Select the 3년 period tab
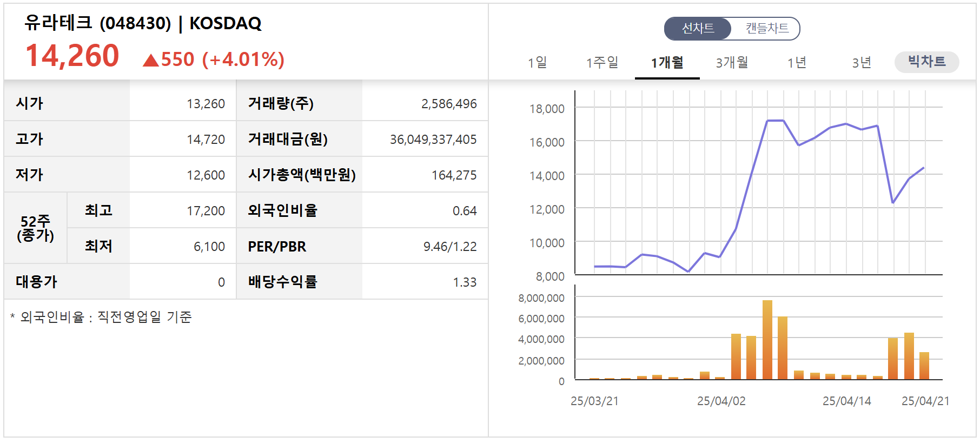980x443 pixels. [862, 63]
